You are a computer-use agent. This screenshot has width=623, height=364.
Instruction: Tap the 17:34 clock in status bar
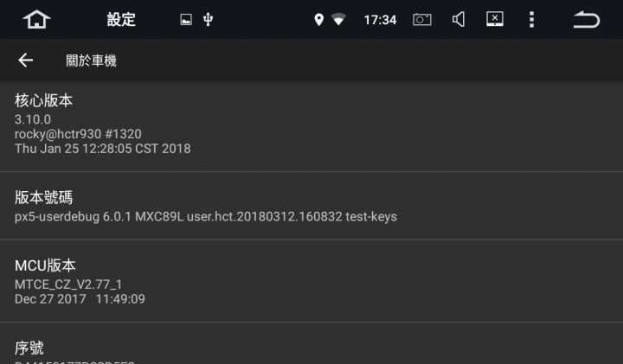point(380,20)
